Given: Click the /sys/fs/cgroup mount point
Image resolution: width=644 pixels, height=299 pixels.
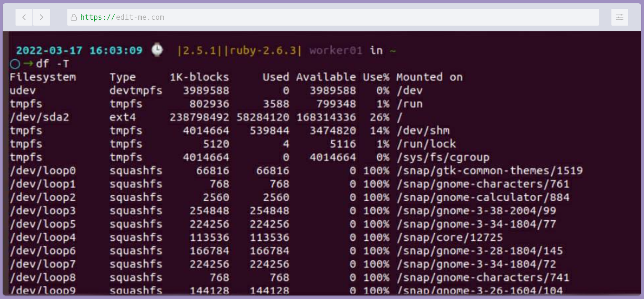Looking at the screenshot, I should [443, 158].
